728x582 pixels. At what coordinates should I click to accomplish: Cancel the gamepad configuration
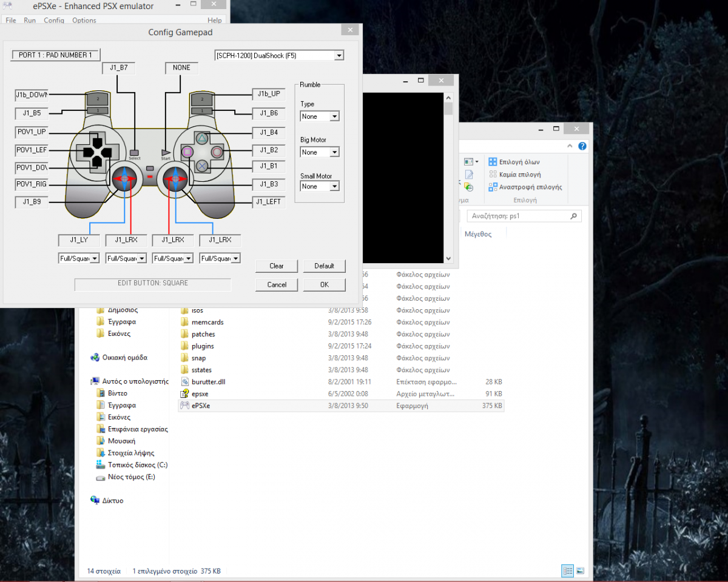(277, 284)
